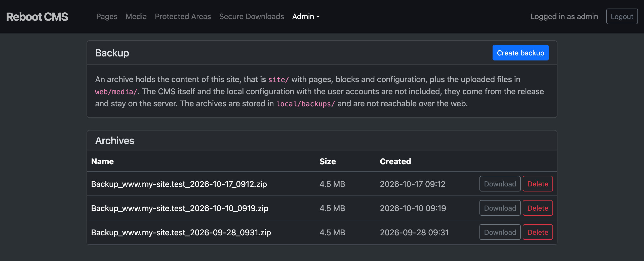
Task: Click the created date 2026-09-28 09:31
Action: (x=414, y=233)
